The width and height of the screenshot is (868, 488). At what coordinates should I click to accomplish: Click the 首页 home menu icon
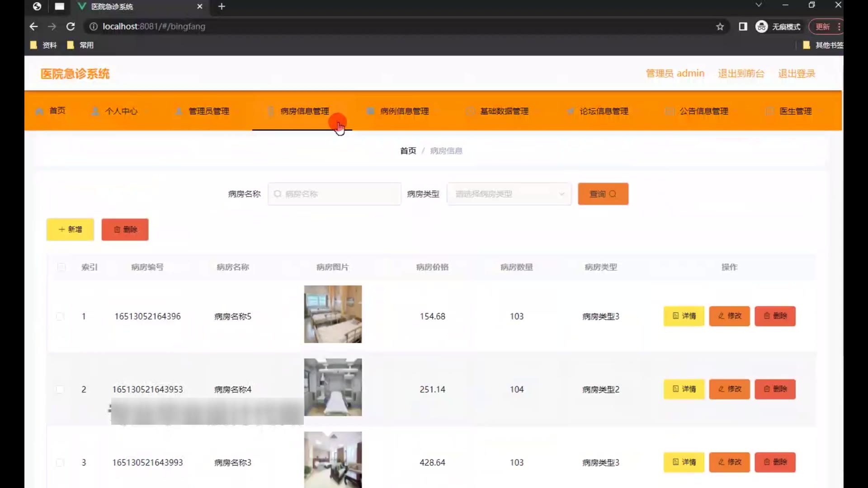pos(40,111)
